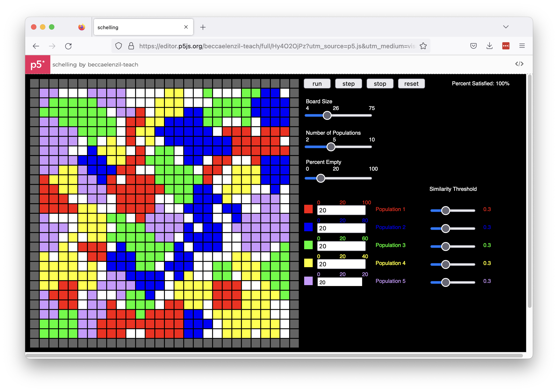Click the red extension icon
The height and width of the screenshot is (392, 558).
point(506,46)
